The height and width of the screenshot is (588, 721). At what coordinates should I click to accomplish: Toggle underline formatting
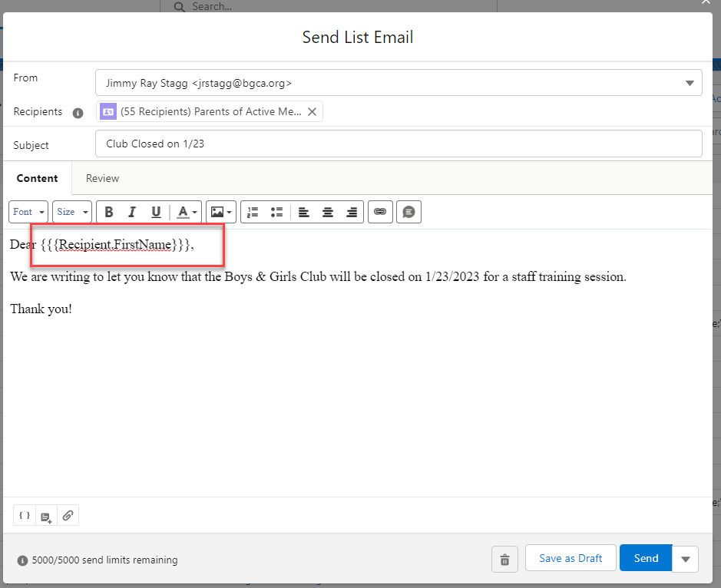coord(156,212)
